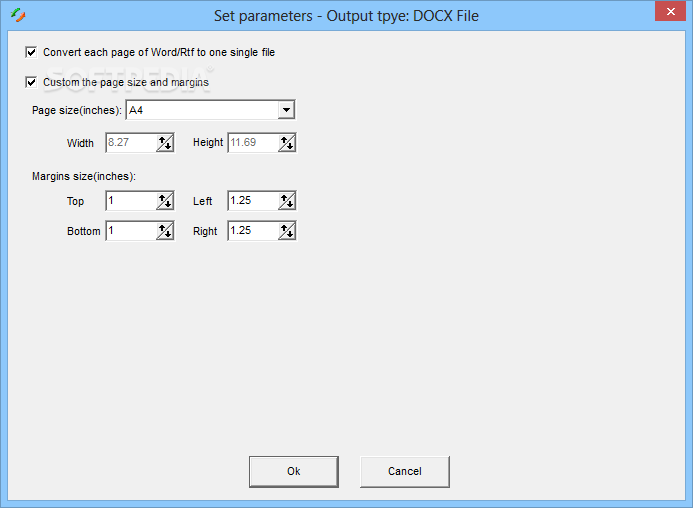Close the Set parameters dialog
The width and height of the screenshot is (693, 508).
coord(670,11)
